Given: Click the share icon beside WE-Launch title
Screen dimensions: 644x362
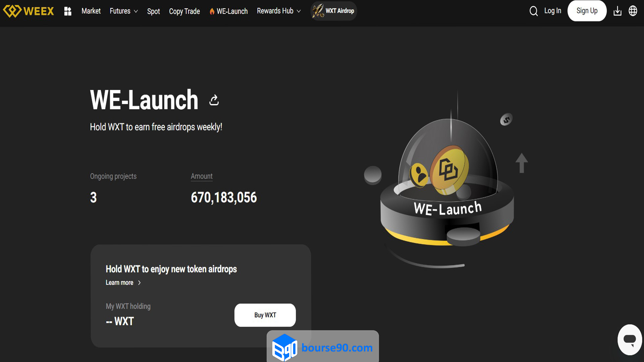Looking at the screenshot, I should point(214,100).
